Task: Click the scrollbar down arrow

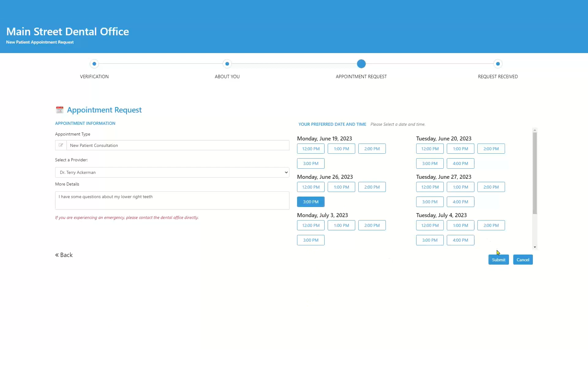Action: [x=535, y=247]
